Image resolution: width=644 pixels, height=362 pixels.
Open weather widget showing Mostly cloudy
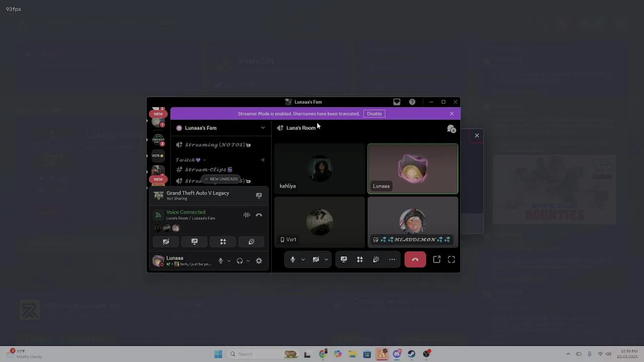pos(24,354)
